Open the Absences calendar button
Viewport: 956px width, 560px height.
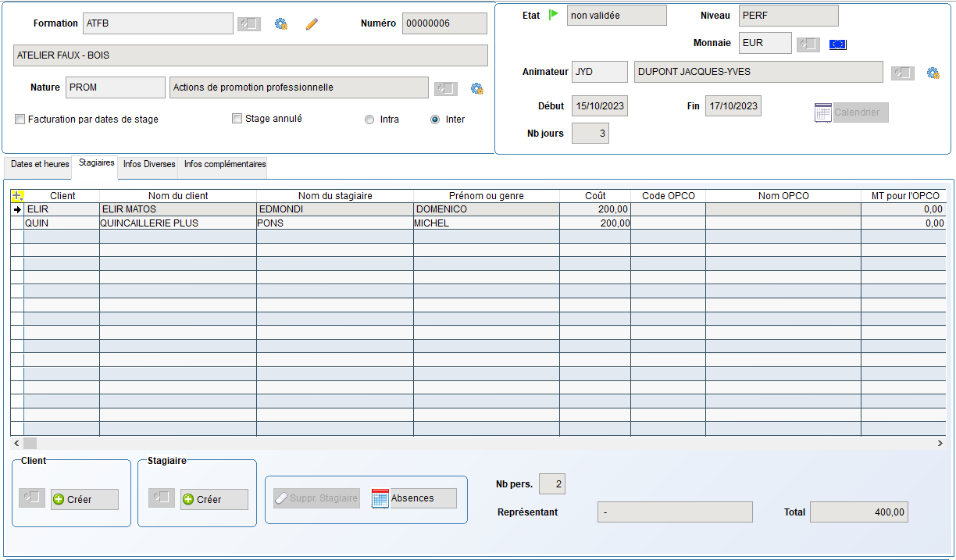click(414, 498)
